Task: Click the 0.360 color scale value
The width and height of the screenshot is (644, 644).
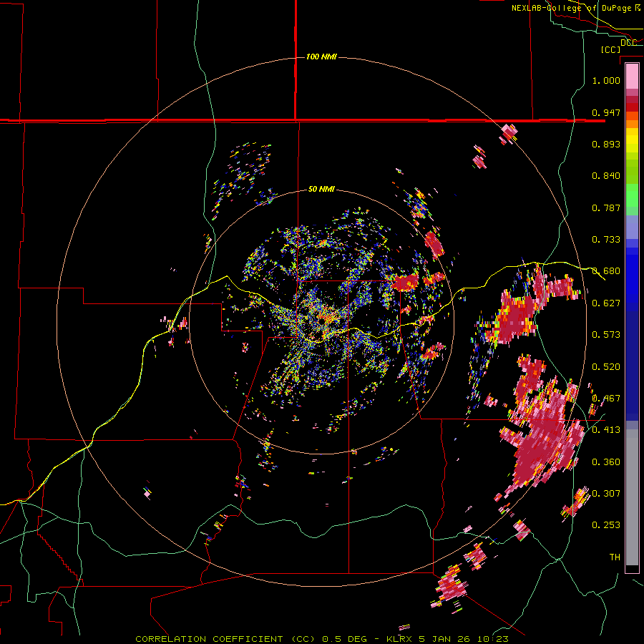Action: 606,462
